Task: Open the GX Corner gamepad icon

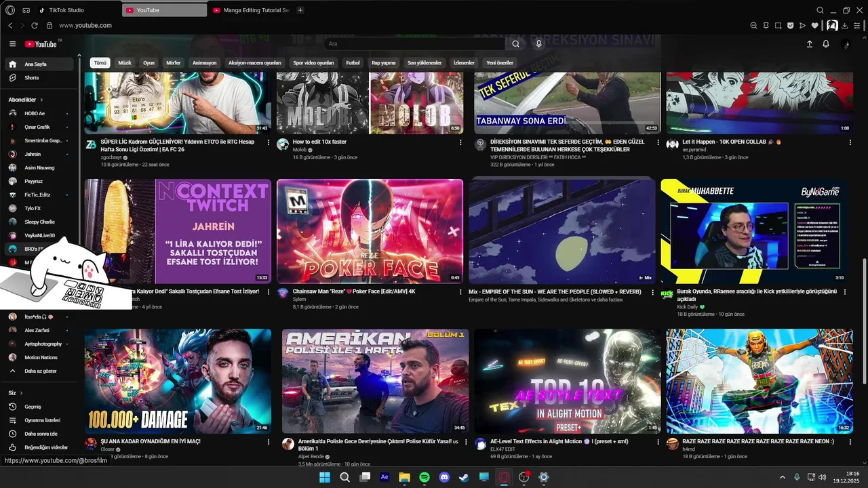Action: 26,10
